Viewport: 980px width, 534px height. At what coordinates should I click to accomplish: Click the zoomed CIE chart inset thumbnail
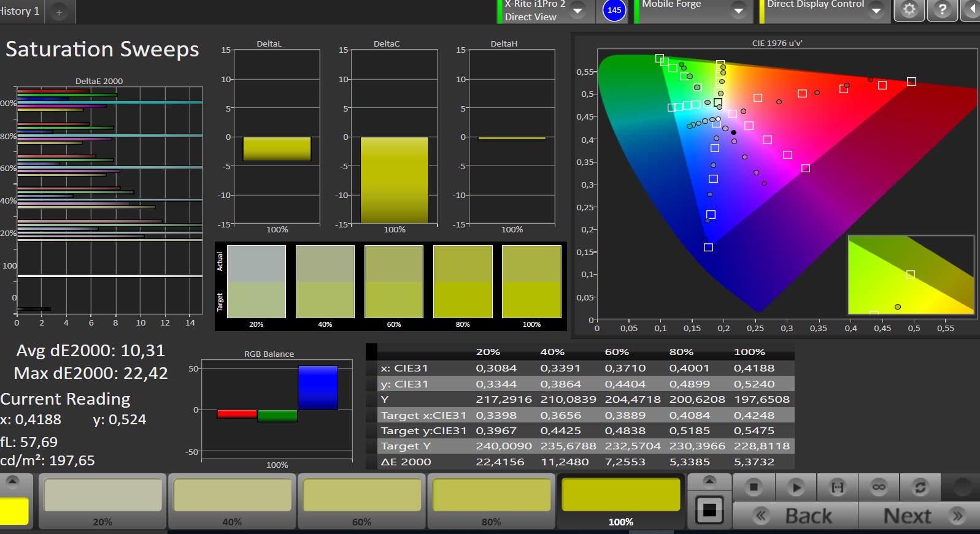click(910, 275)
